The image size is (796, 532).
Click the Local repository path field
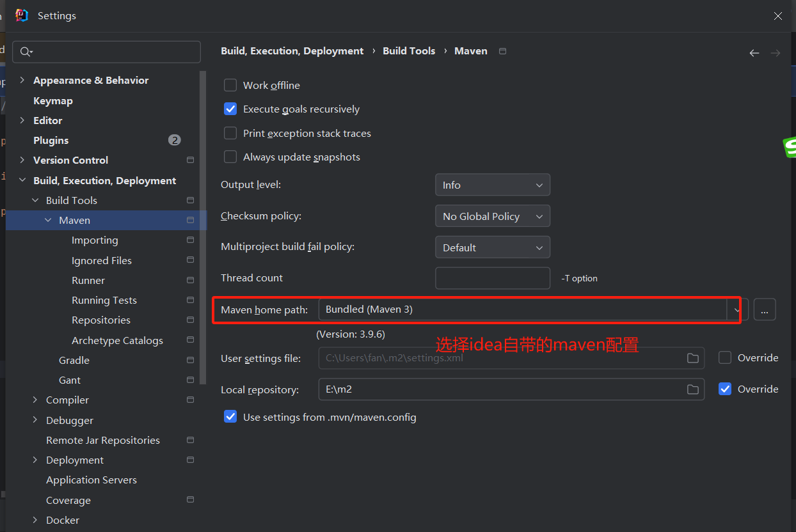(511, 389)
